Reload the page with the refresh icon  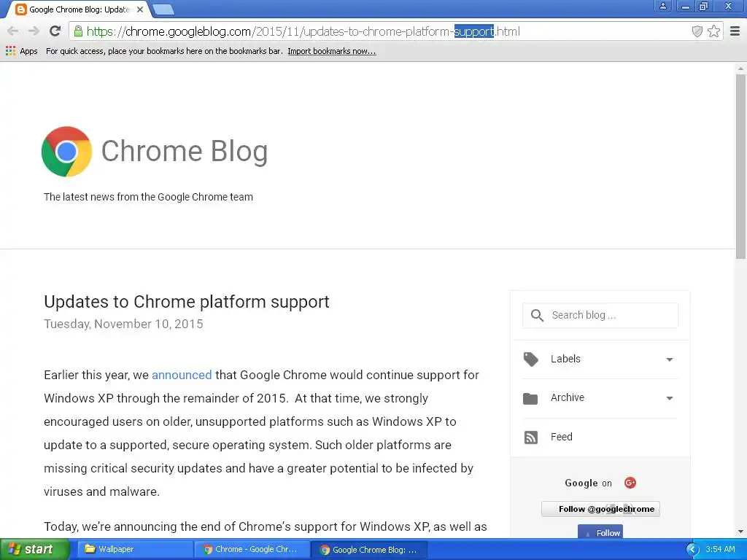tap(55, 31)
